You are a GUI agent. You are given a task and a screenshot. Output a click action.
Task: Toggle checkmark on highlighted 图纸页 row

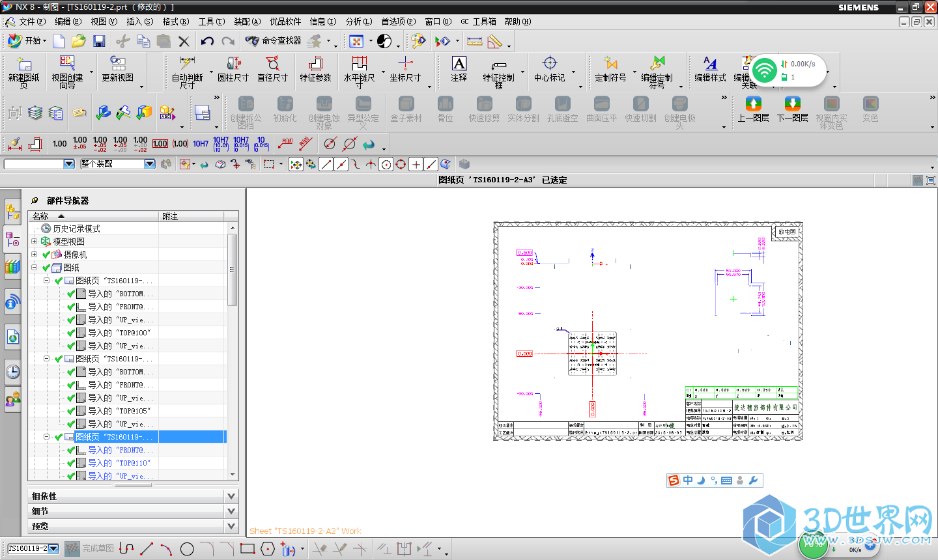[x=59, y=437]
